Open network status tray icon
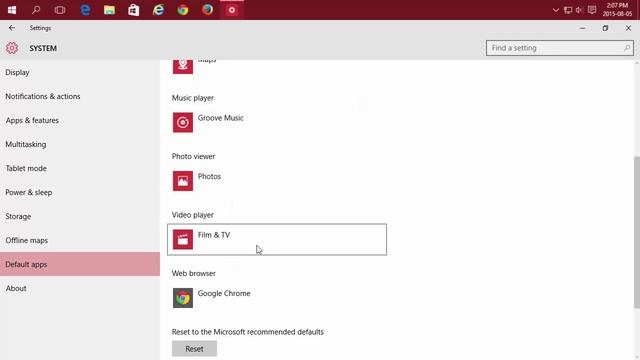This screenshot has width=640, height=360. click(568, 10)
